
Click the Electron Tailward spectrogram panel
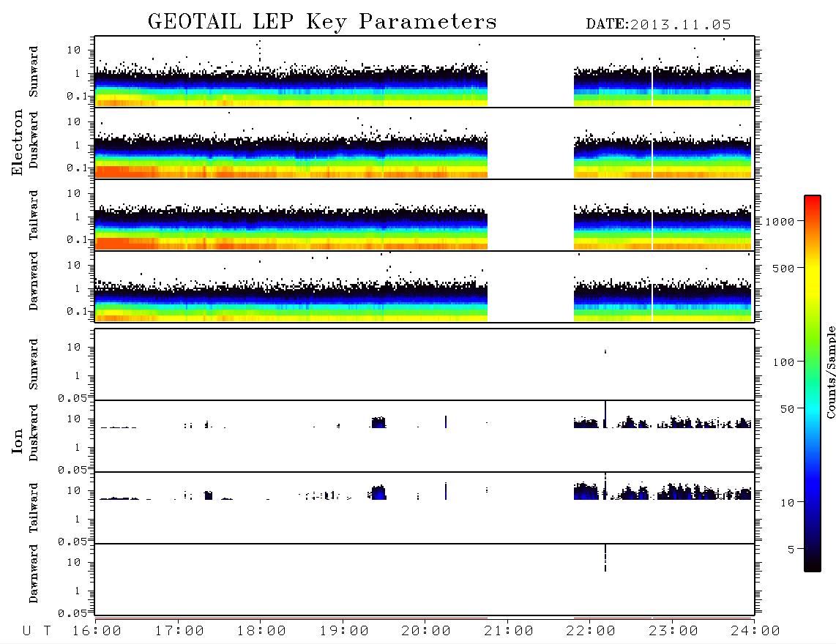(x=425, y=215)
